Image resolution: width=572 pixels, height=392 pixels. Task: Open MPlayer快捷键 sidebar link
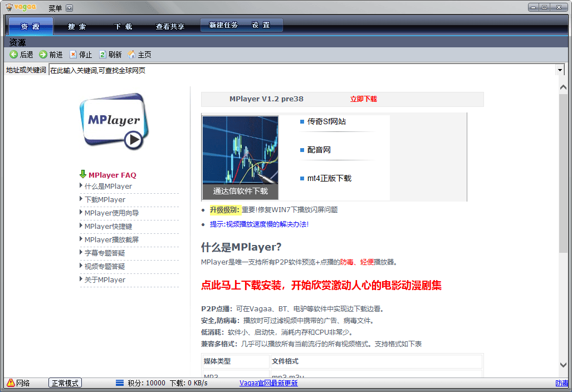point(109,227)
